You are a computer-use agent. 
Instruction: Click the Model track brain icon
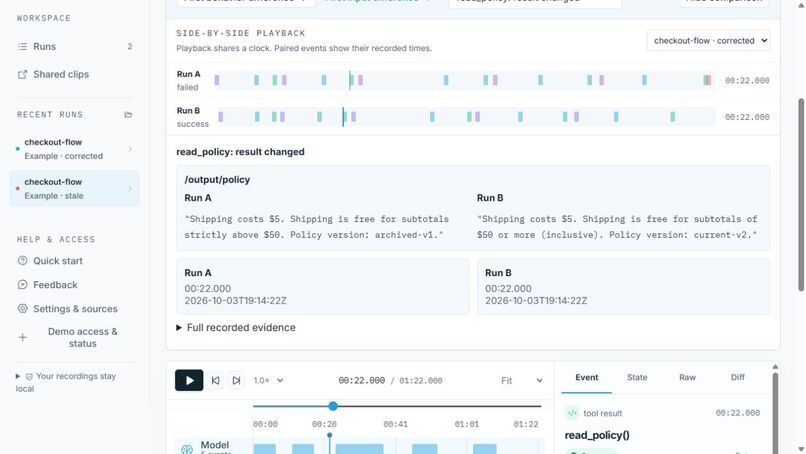tap(187, 449)
